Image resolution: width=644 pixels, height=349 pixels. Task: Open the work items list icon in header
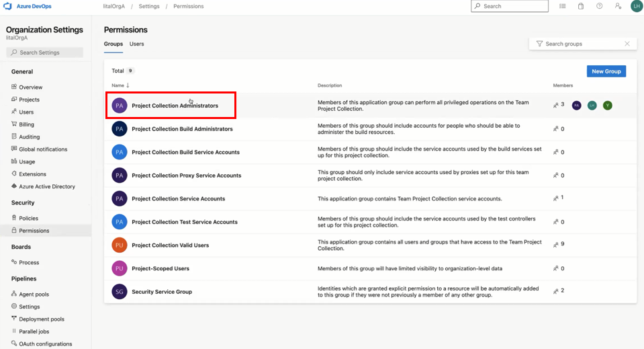(562, 6)
